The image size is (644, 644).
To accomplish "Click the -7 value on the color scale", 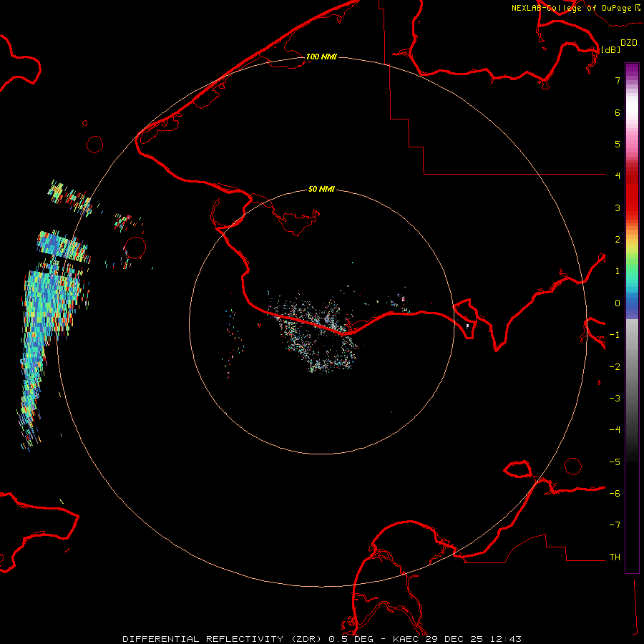I will [615, 525].
